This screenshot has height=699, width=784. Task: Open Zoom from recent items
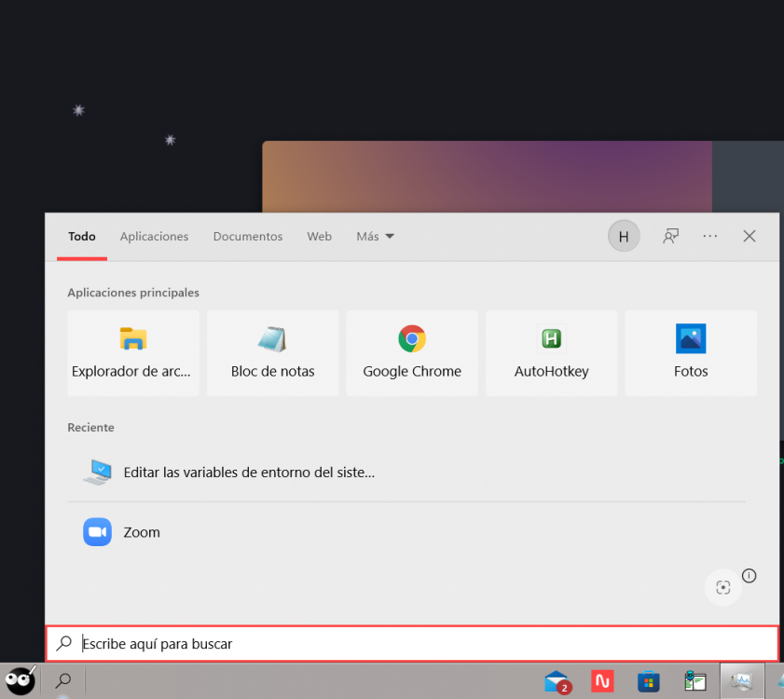coord(142,532)
